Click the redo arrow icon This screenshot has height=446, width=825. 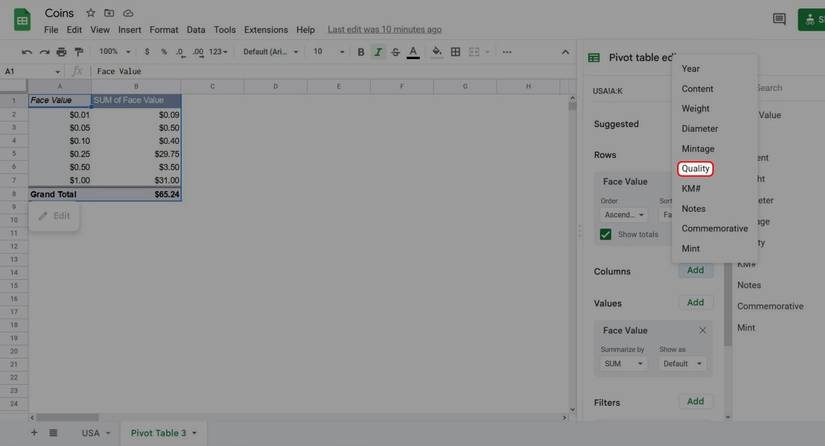pyautogui.click(x=45, y=52)
